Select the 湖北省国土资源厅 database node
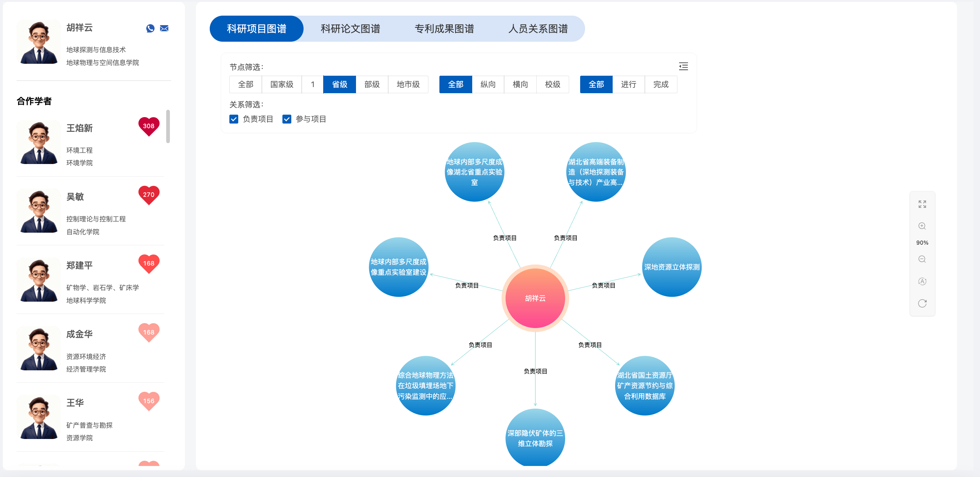This screenshot has height=477, width=980. pos(645,386)
